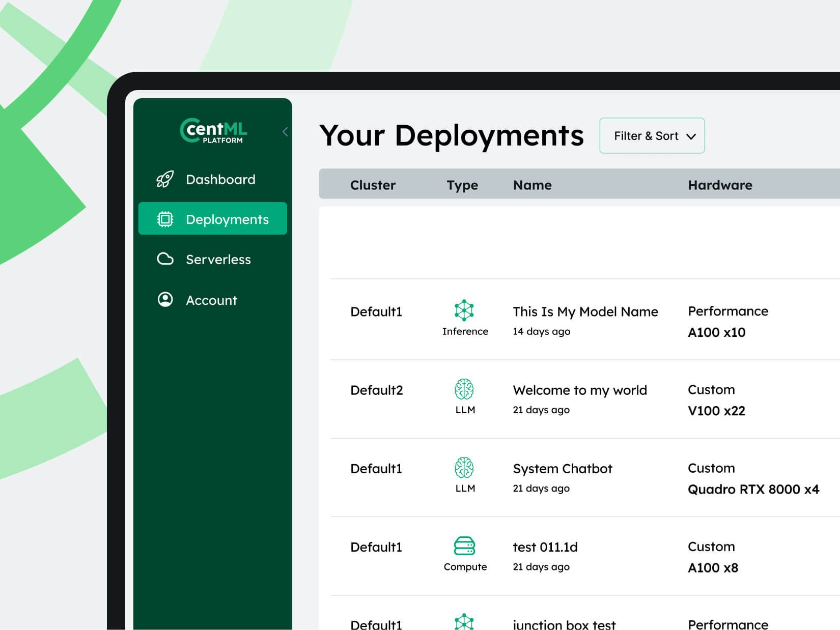The image size is (840, 630).
Task: Click LLM label in System Chatbot row
Action: pyautogui.click(x=465, y=488)
